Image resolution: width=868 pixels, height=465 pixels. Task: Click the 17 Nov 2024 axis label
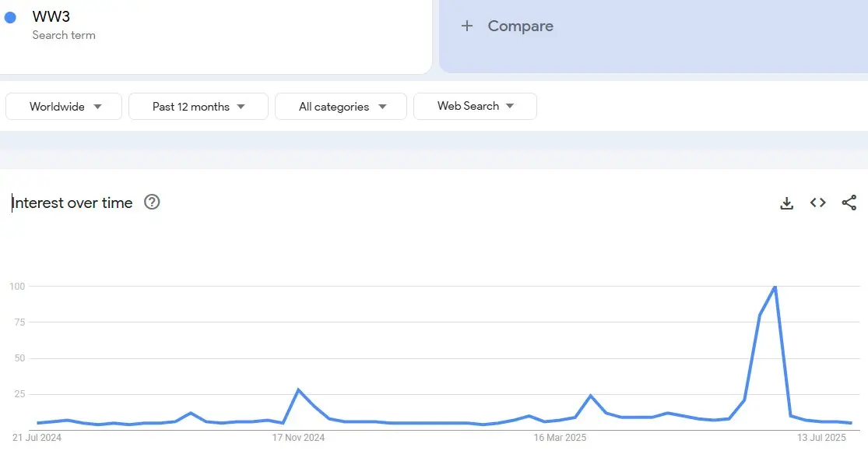click(x=298, y=438)
